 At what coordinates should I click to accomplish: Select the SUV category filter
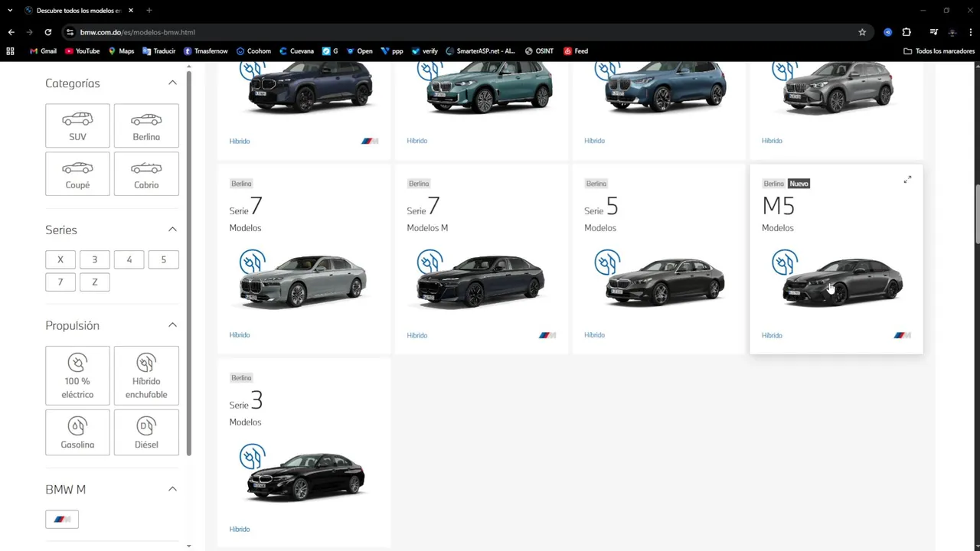pyautogui.click(x=77, y=126)
